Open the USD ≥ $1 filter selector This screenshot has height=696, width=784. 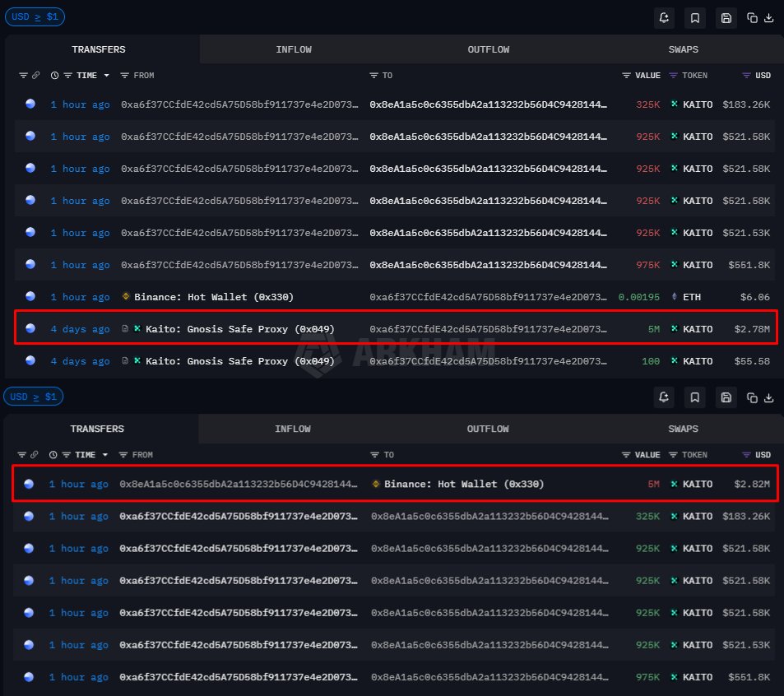click(x=35, y=16)
